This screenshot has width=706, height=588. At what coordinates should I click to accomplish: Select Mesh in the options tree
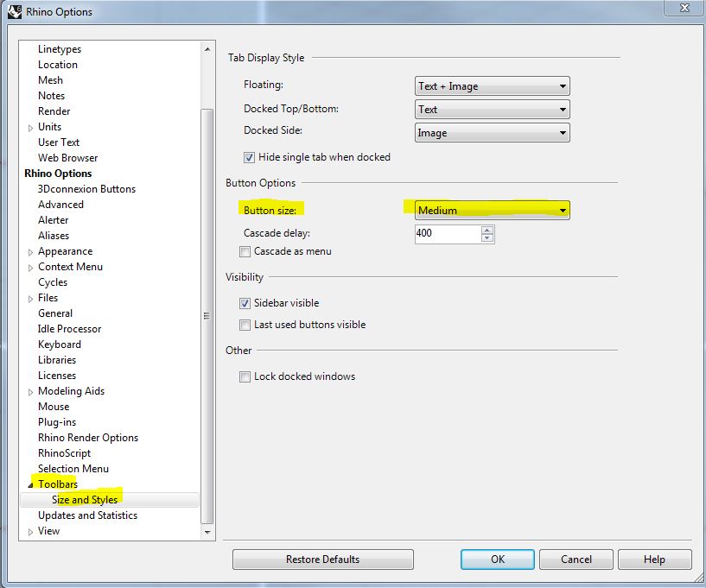pyautogui.click(x=50, y=80)
